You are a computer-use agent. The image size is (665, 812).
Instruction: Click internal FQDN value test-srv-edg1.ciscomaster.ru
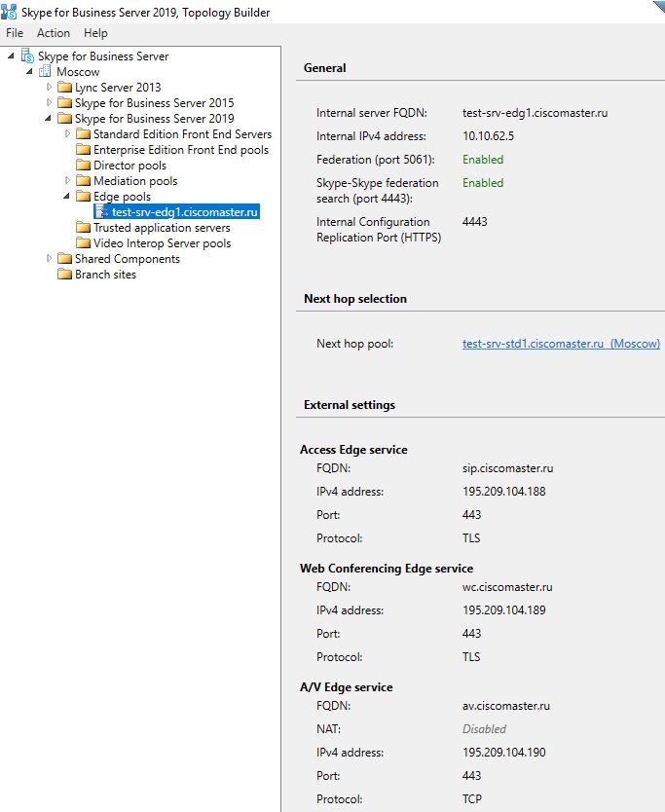(535, 113)
